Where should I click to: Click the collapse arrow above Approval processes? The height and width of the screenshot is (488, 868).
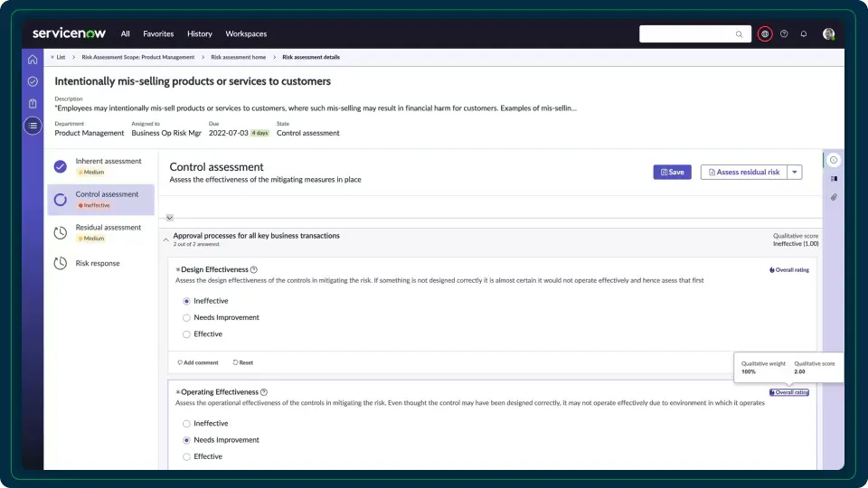point(170,218)
